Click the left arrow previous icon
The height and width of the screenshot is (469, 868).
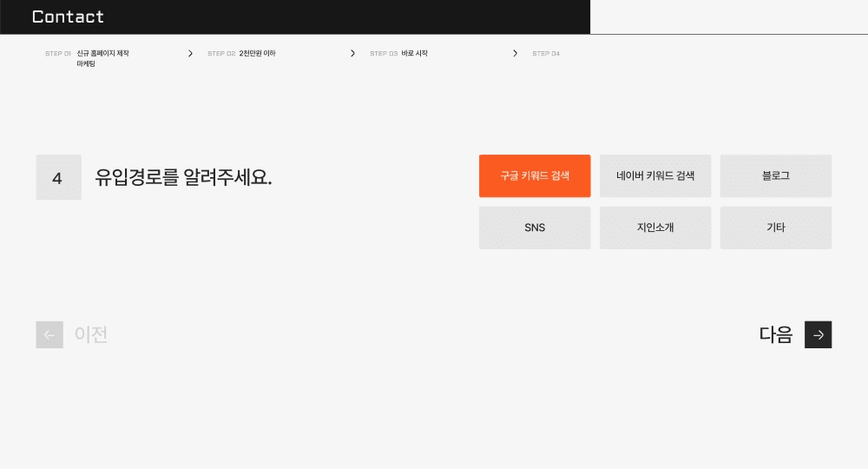[x=49, y=334]
